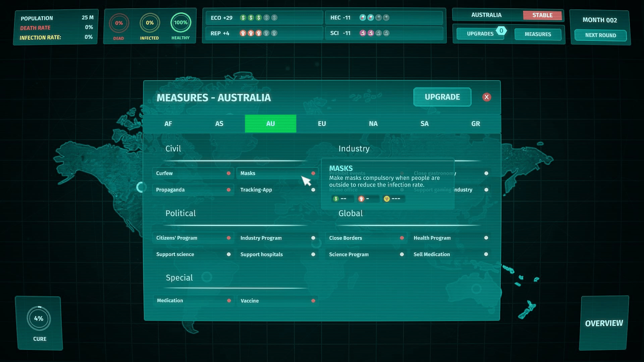Click the INFECTED percentage circle gauge
This screenshot has width=644, height=362.
coord(150,23)
